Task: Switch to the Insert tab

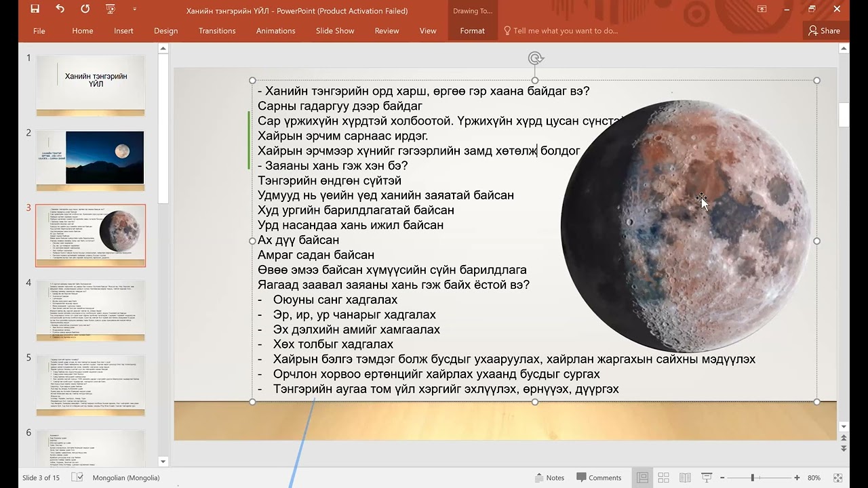Action: [x=123, y=30]
